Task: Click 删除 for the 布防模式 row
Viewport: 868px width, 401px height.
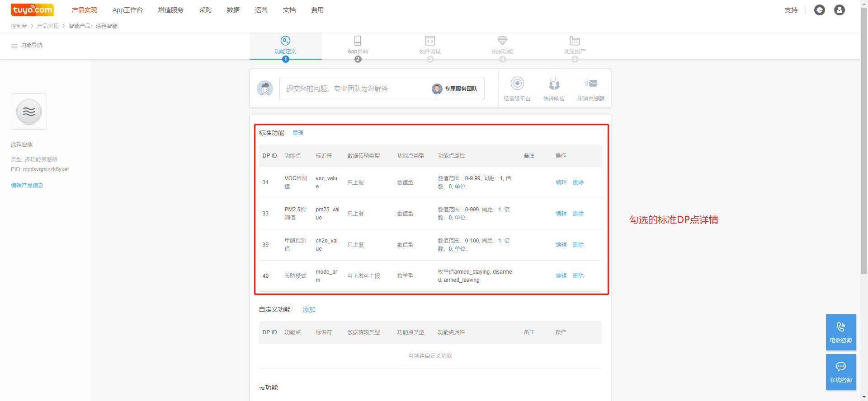Action: [x=578, y=276]
